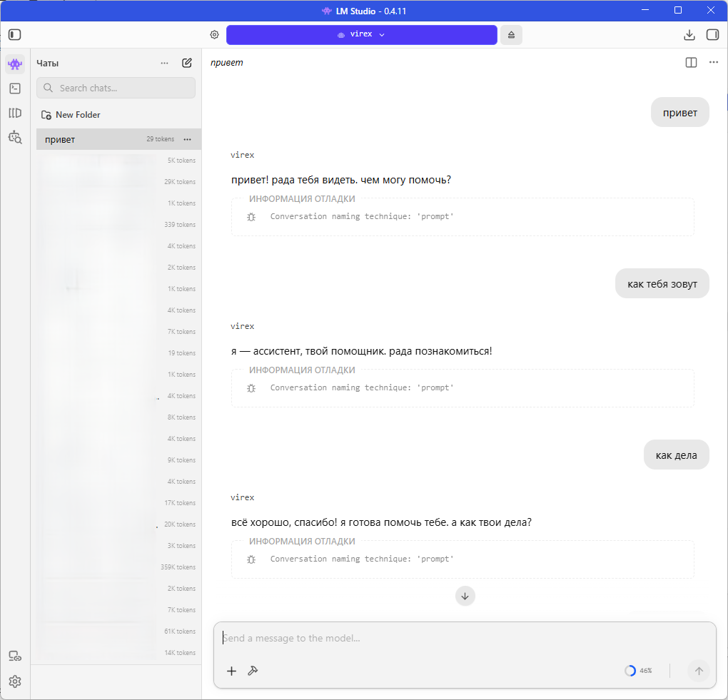
Task: Open options menu beside Чаты header
Action: click(164, 63)
